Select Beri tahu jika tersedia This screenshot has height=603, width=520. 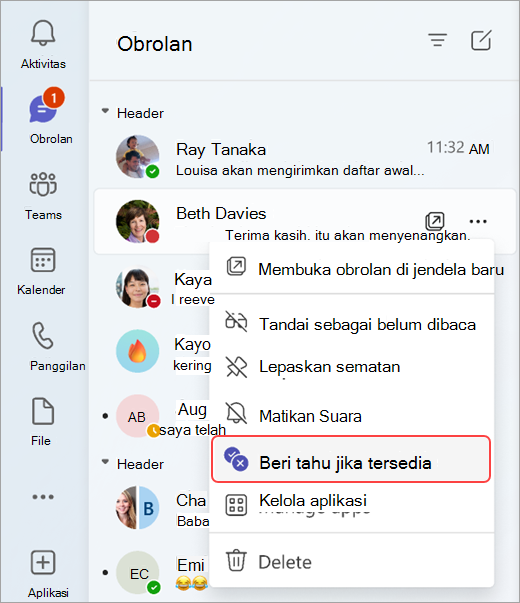tap(351, 459)
